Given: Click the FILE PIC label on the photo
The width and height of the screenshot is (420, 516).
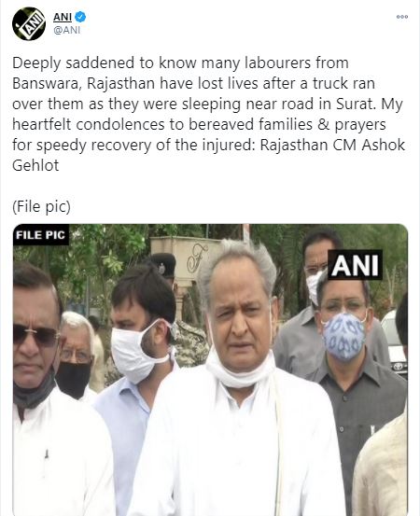Looking at the screenshot, I should (40, 235).
